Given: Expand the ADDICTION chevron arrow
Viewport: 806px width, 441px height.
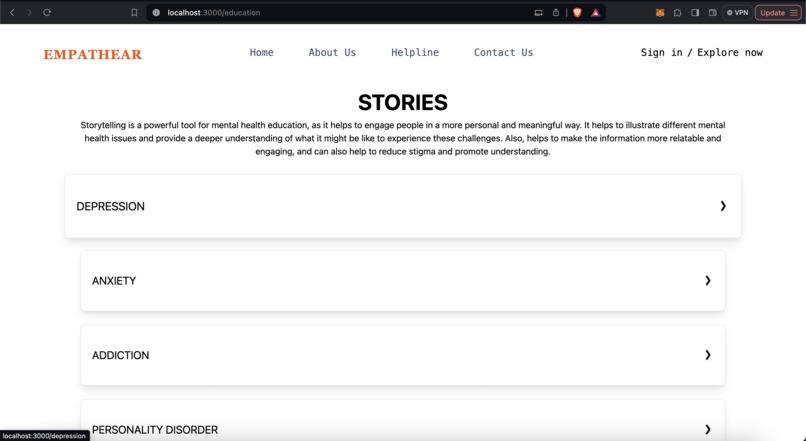Looking at the screenshot, I should [x=708, y=355].
